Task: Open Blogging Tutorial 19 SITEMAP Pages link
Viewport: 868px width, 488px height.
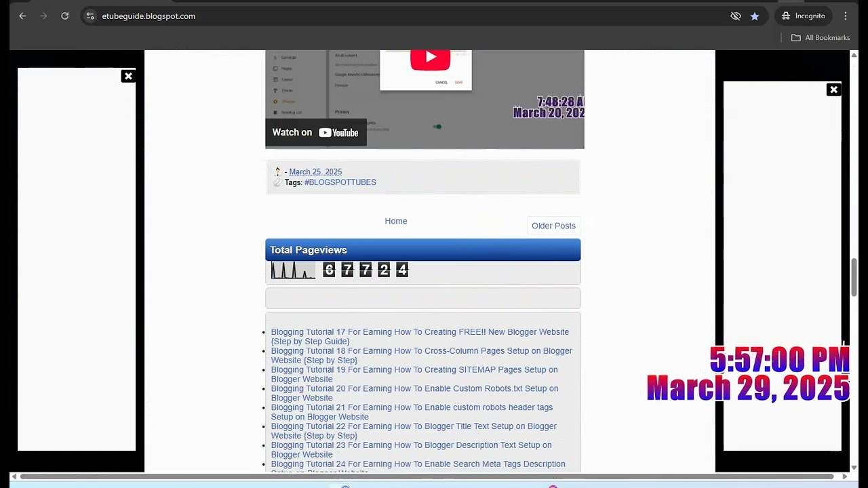Action: point(414,374)
